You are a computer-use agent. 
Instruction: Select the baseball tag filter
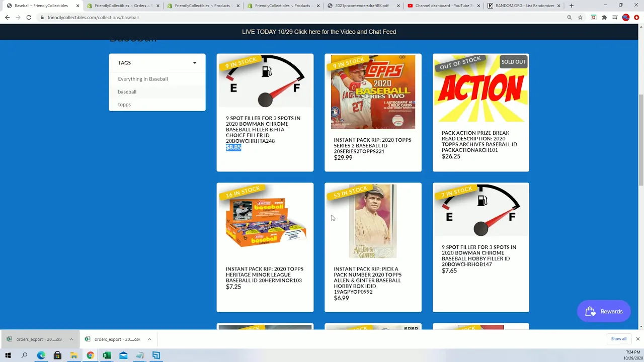coord(127,92)
